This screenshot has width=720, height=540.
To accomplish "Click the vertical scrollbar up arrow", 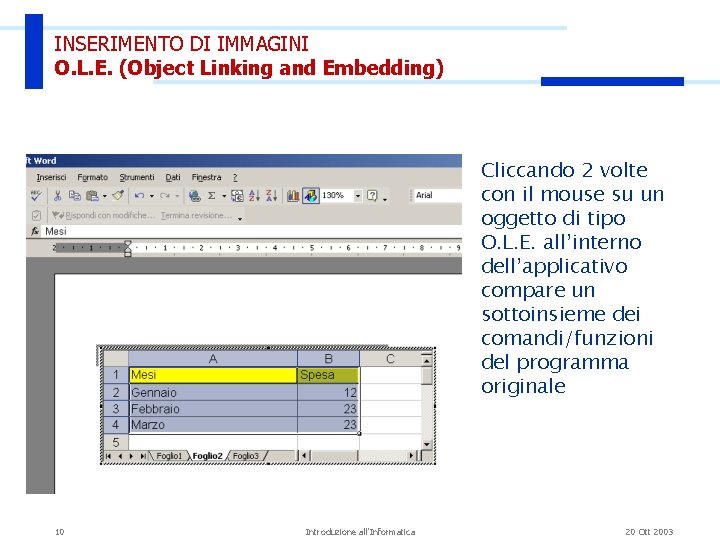I will pyautogui.click(x=427, y=360).
